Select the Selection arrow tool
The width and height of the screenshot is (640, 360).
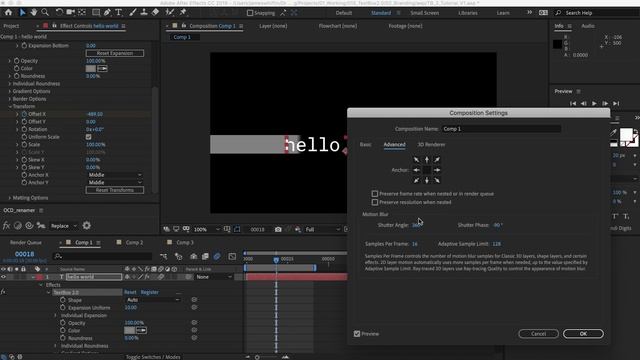click(22, 13)
